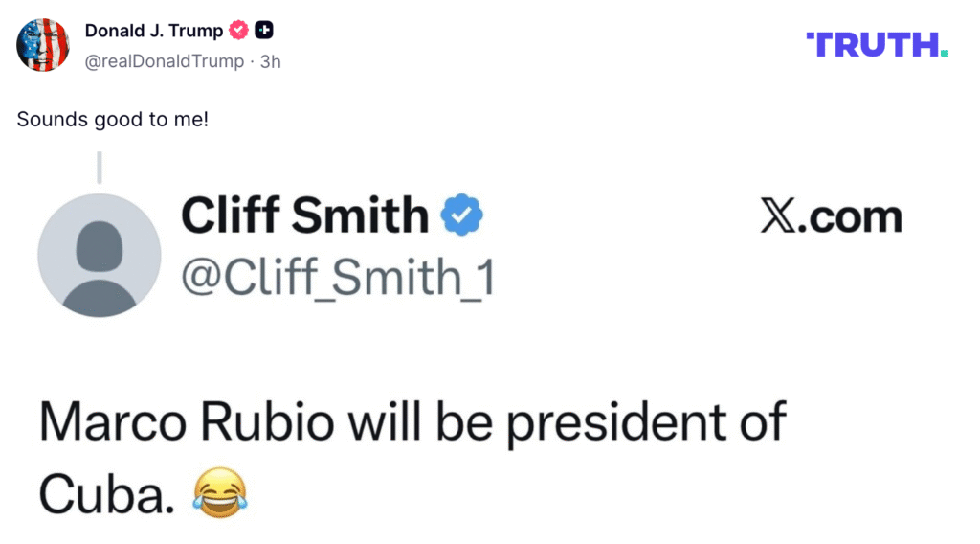Open the Cliff Smith display name
The height and width of the screenshot is (544, 980).
click(304, 215)
